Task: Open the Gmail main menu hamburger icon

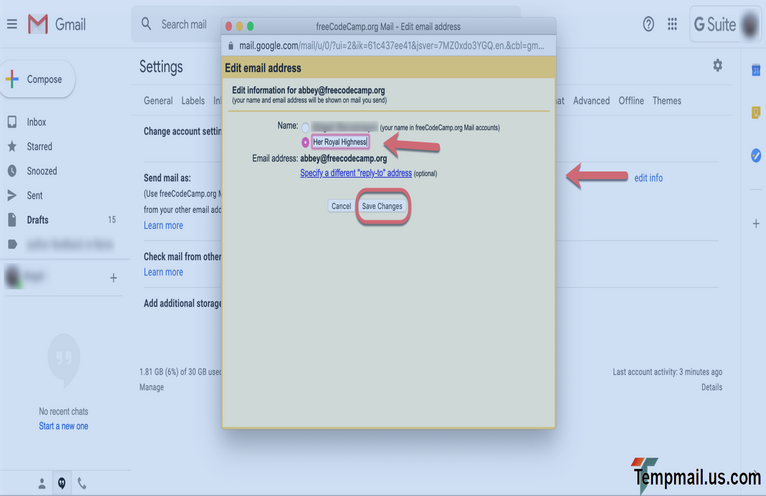Action: (x=12, y=24)
